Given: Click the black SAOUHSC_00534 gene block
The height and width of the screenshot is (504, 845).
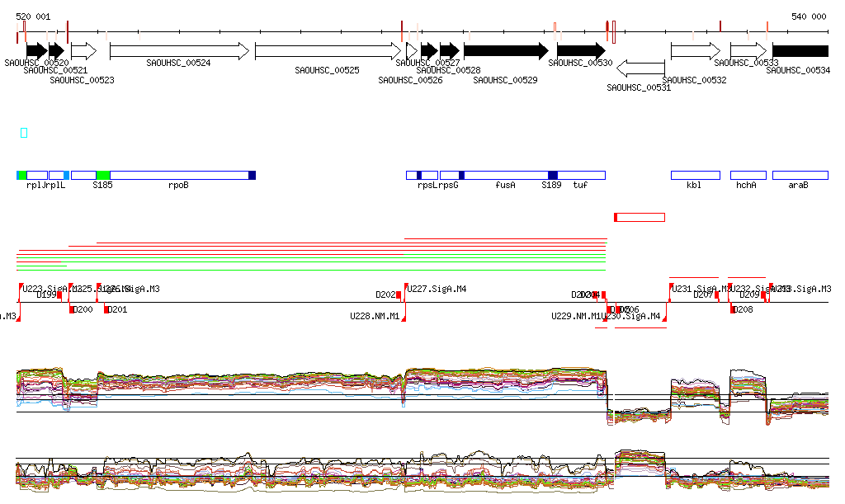Looking at the screenshot, I should click(x=800, y=51).
